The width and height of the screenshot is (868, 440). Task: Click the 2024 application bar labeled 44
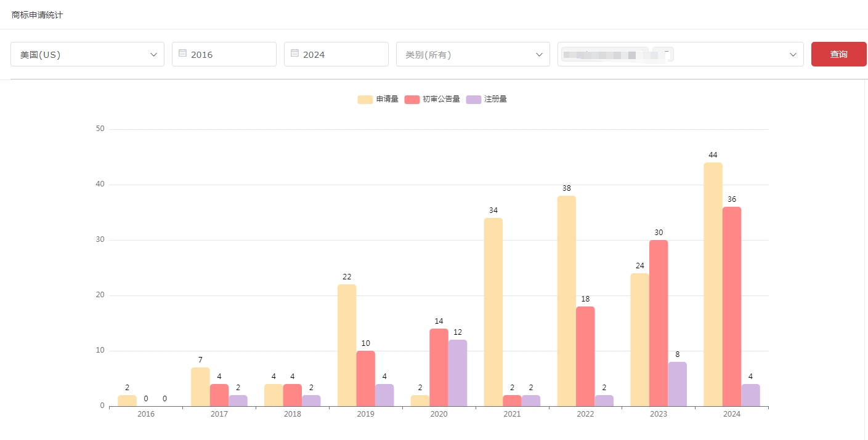click(x=713, y=284)
